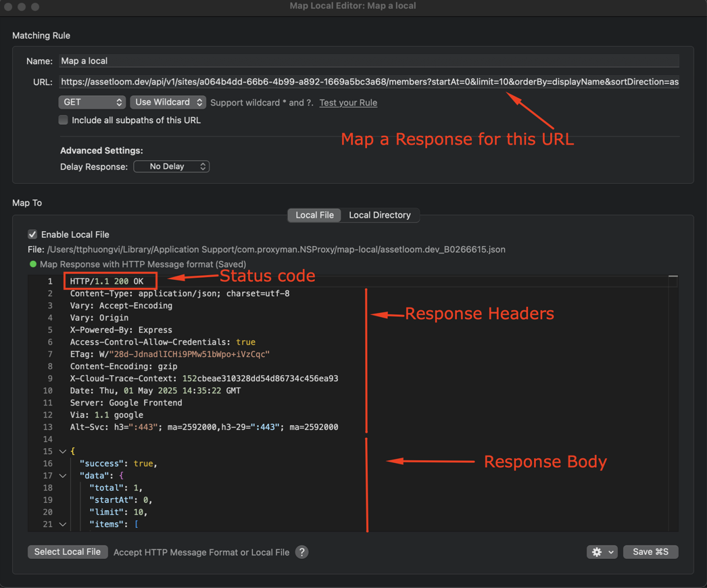Open the Use Wildcard dropdown
Screen dimensions: 707x588
[x=168, y=102]
